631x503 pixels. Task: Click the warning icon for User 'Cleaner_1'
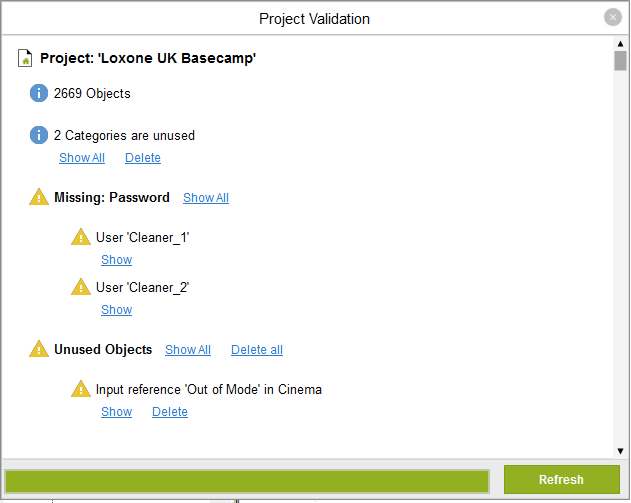[x=81, y=237]
